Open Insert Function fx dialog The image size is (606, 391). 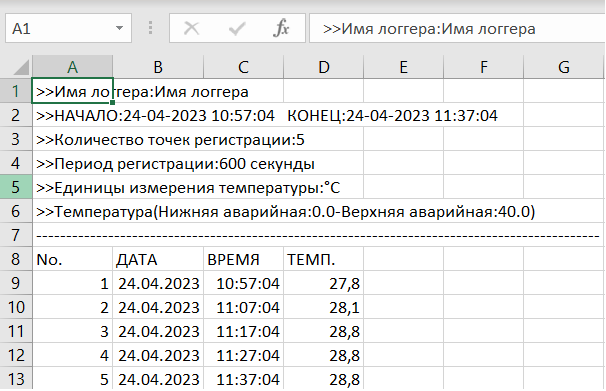pyautogui.click(x=281, y=29)
